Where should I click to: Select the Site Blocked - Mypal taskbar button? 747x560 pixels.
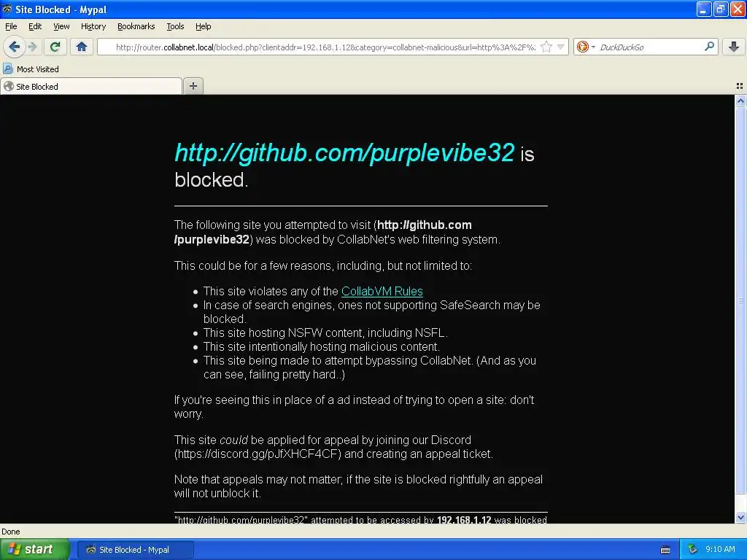(135, 550)
